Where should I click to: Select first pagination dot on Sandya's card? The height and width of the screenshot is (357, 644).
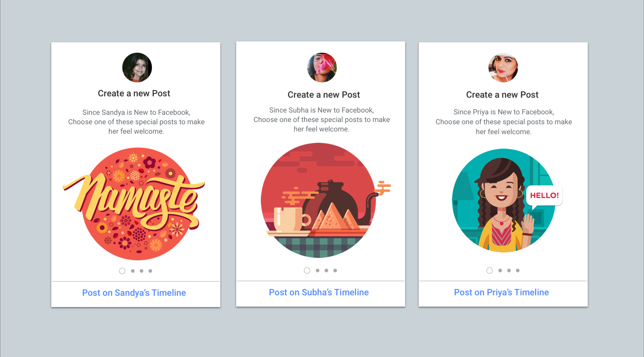click(122, 271)
